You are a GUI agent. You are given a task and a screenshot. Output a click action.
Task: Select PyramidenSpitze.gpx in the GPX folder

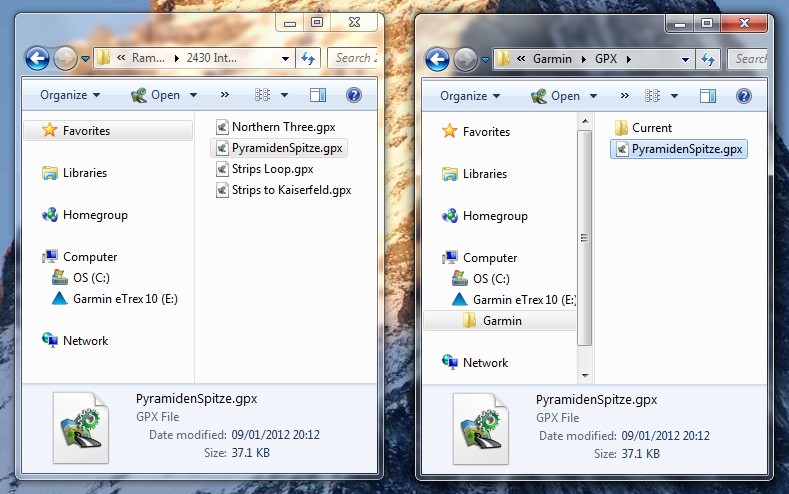click(686, 149)
